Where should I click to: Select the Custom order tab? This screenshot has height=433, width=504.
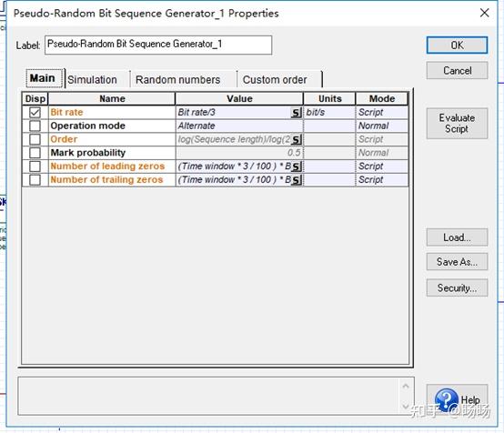pyautogui.click(x=275, y=79)
